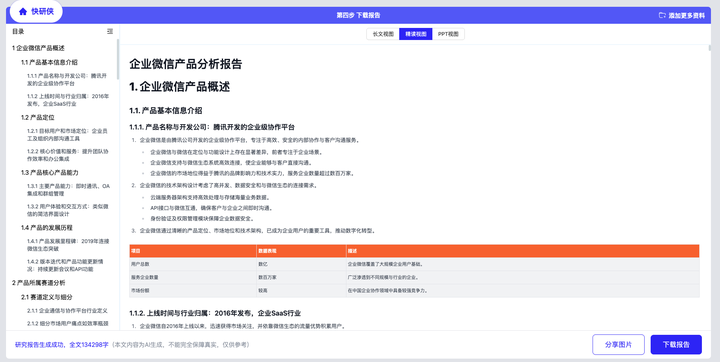Viewport: 720px width, 362px height.
Task: Go to outline item 2.1.1 企业通信与协作平台行业定义
Action: (x=67, y=311)
